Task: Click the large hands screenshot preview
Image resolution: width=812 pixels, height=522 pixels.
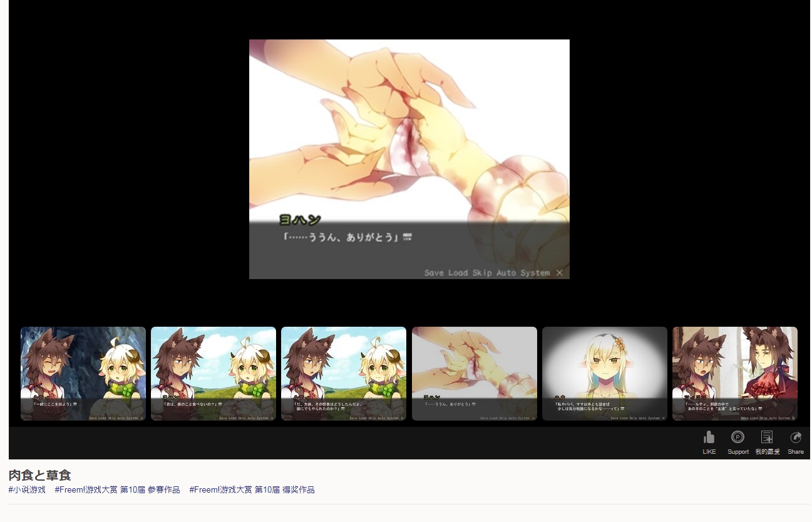Action: (x=409, y=159)
